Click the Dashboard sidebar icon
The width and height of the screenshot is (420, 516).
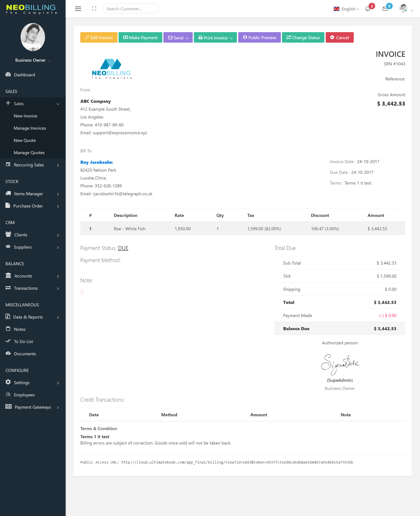(x=8, y=75)
